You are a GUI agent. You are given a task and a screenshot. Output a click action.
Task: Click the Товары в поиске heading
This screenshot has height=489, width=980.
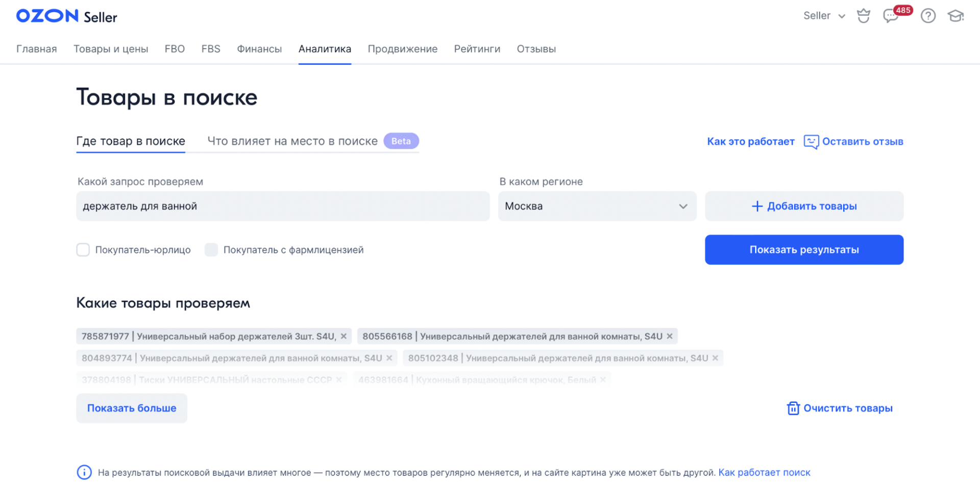167,97
